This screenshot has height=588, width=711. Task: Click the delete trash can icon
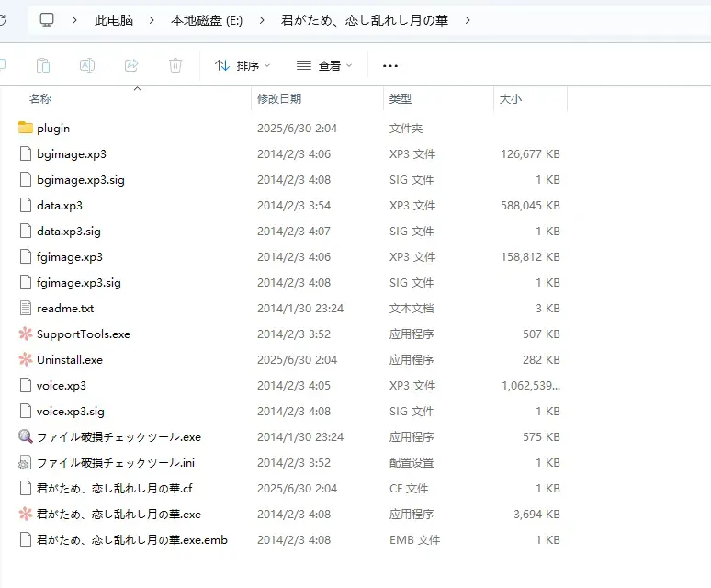click(175, 66)
